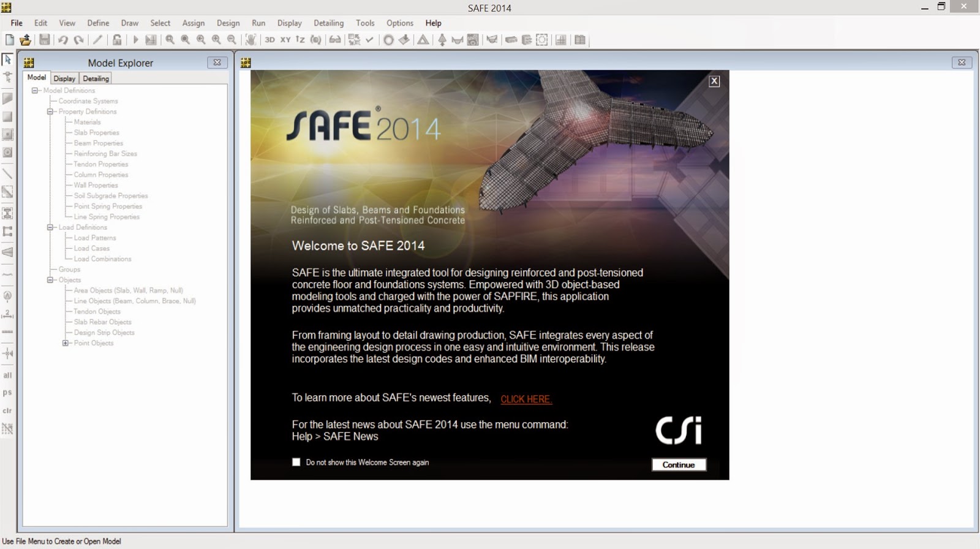The image size is (980, 549).
Task: Switch to the Detailing tab in Model Explorer
Action: pyautogui.click(x=96, y=78)
